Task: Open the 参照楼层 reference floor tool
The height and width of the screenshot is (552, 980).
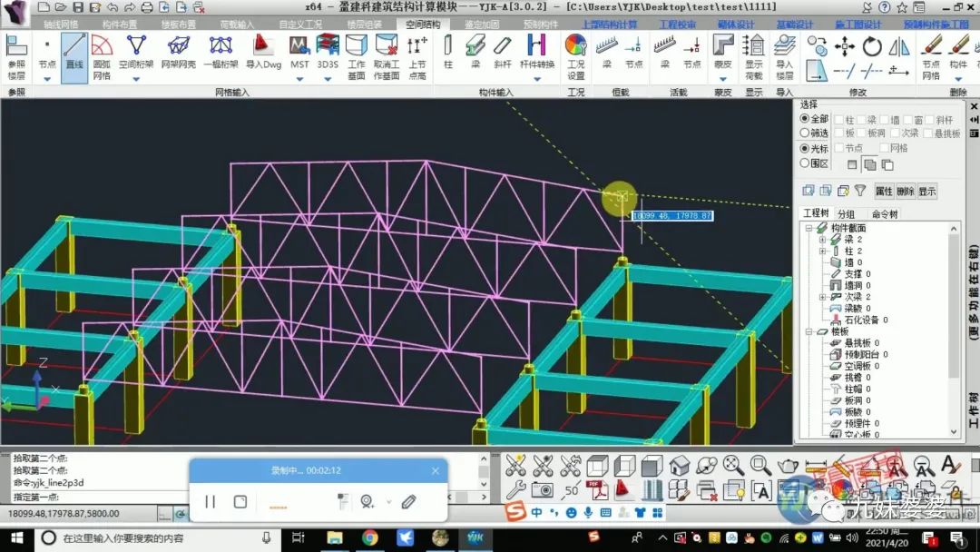Action: point(16,57)
